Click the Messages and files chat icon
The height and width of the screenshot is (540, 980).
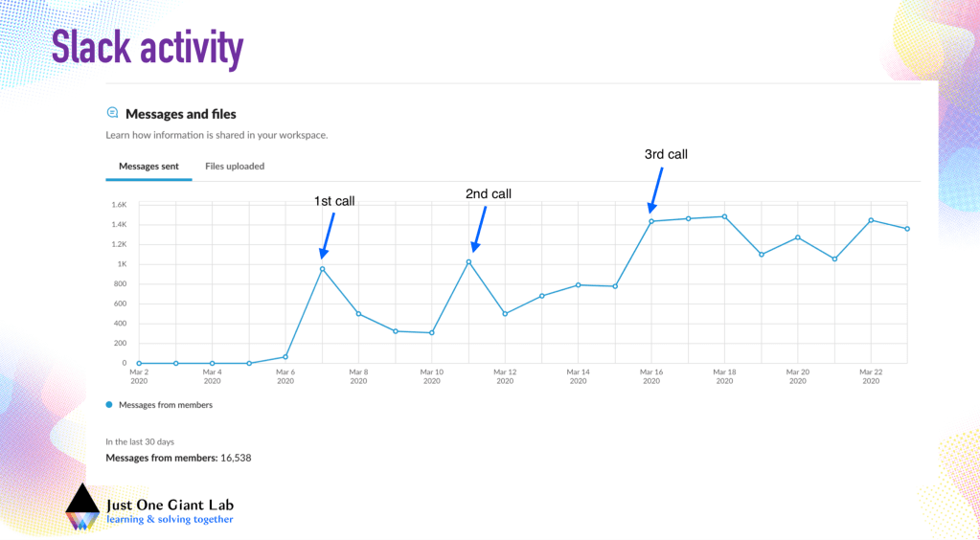tap(112, 113)
